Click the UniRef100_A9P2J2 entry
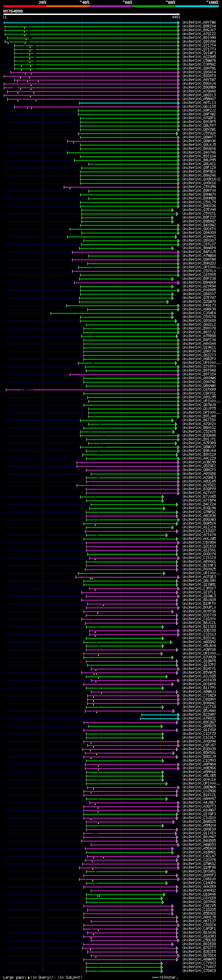222x980 pixels. pyautogui.click(x=199, y=111)
